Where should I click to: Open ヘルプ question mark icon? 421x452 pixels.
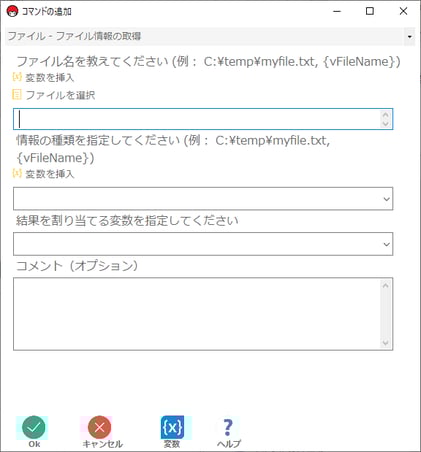click(228, 427)
